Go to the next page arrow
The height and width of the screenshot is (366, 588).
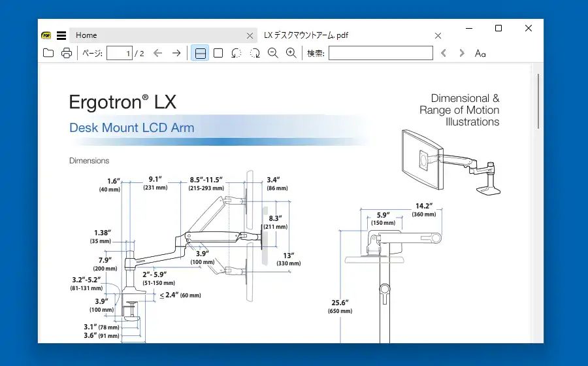point(176,53)
